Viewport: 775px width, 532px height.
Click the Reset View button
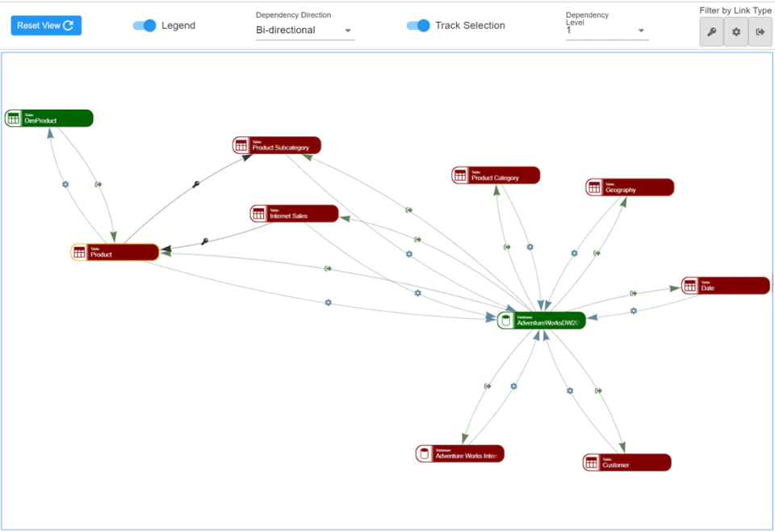[x=47, y=26]
